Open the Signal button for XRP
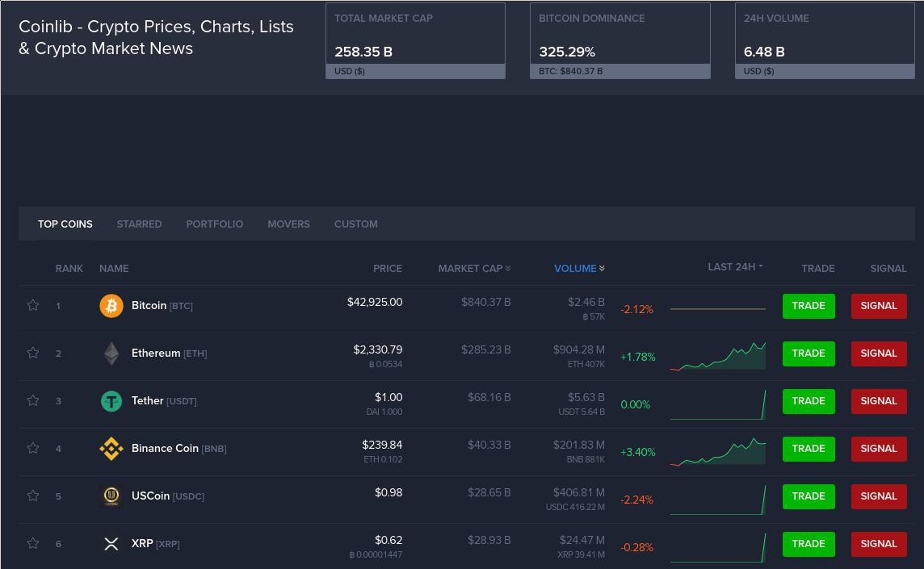This screenshot has height=569, width=924. pos(879,544)
